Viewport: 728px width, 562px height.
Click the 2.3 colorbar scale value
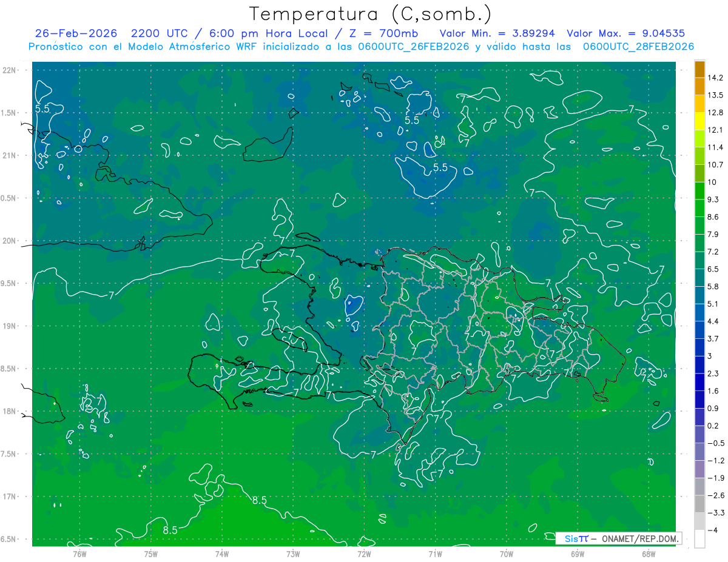click(713, 373)
